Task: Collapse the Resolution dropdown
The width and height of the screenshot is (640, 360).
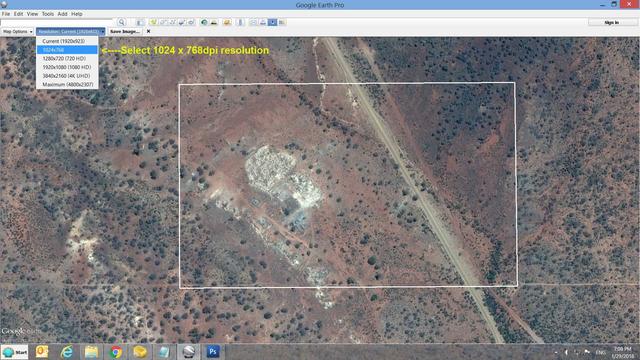Action: click(71, 31)
